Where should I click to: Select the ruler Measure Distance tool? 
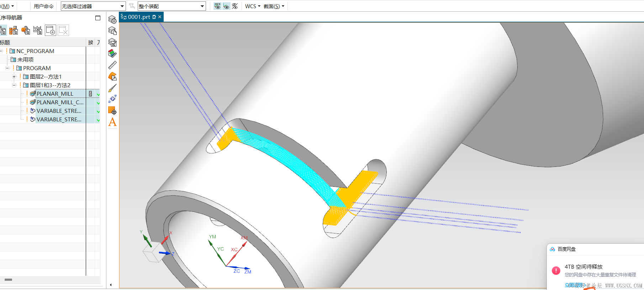point(112,65)
